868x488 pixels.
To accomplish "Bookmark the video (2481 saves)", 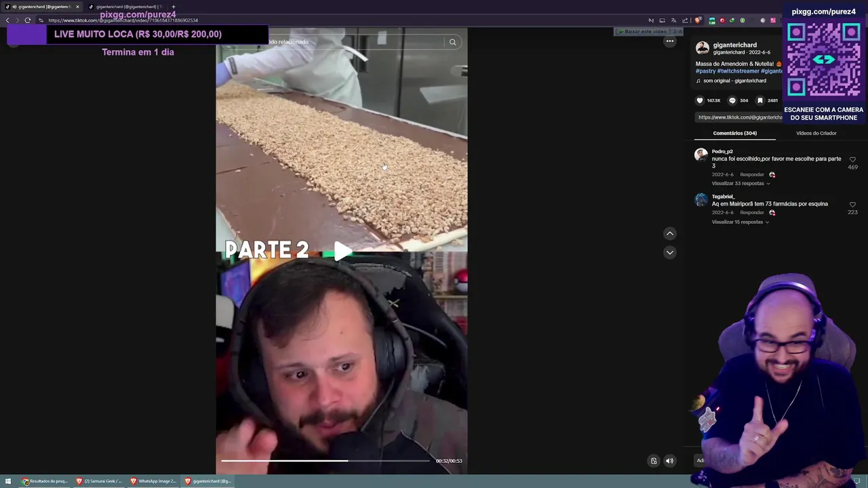I will point(759,100).
